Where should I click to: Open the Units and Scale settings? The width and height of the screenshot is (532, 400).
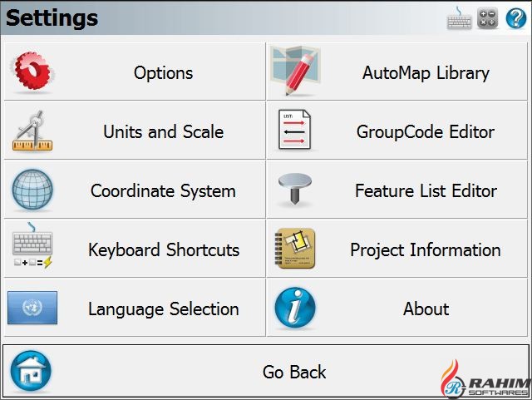[163, 131]
